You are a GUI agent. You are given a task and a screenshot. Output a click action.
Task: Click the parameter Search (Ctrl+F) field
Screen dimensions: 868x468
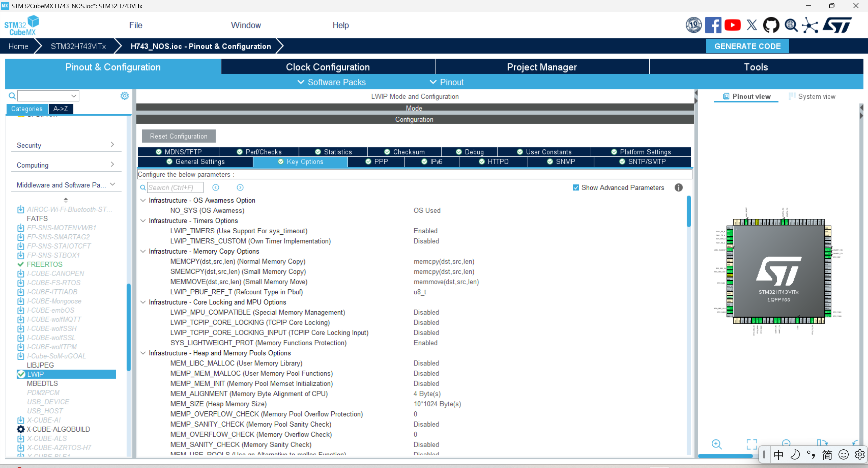point(175,188)
